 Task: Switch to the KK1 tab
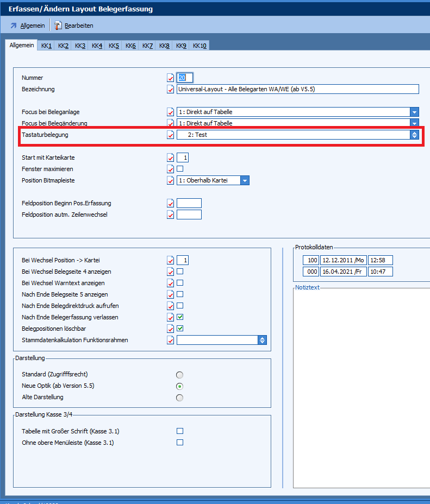[47, 46]
